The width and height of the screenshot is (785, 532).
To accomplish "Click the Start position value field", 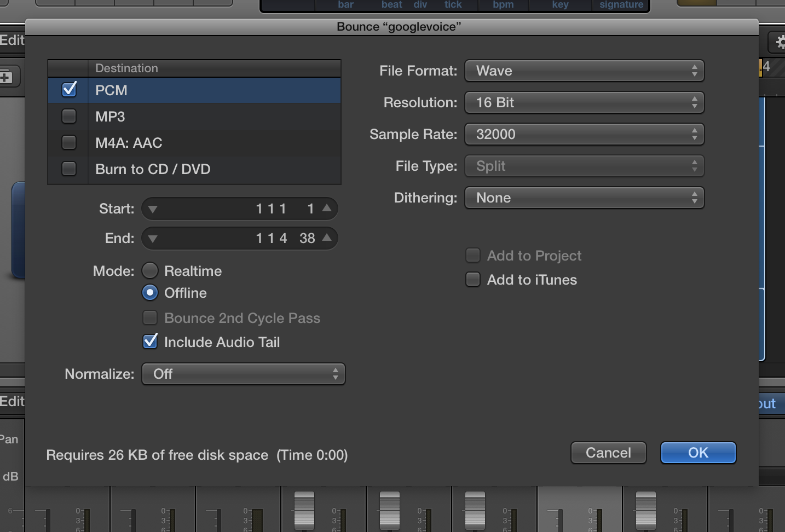I will click(240, 209).
